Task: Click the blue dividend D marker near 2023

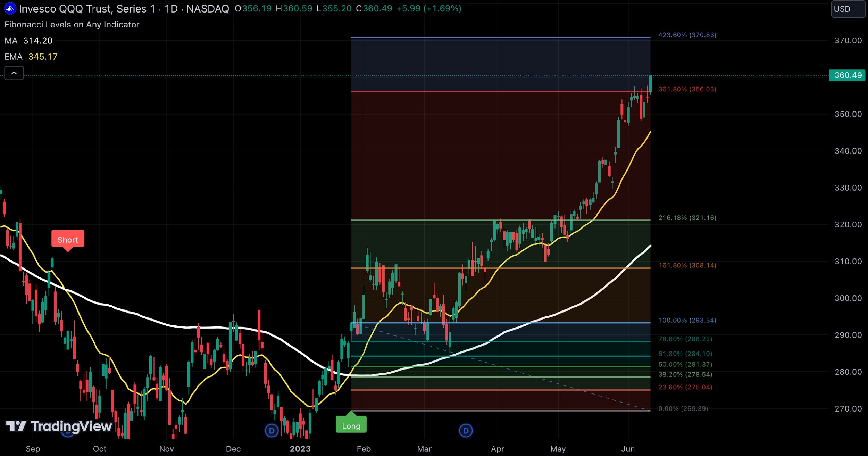Action: click(271, 430)
